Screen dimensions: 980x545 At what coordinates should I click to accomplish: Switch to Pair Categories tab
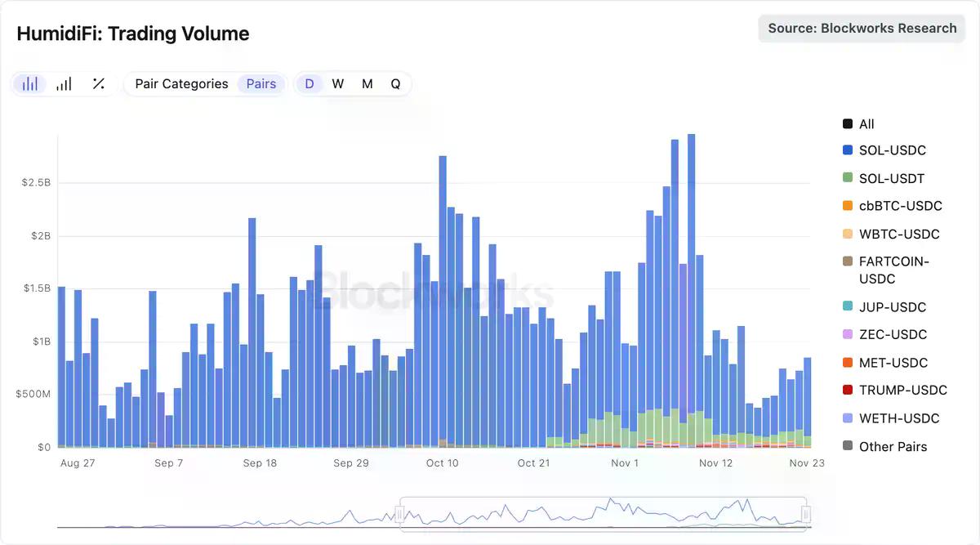pyautogui.click(x=181, y=83)
